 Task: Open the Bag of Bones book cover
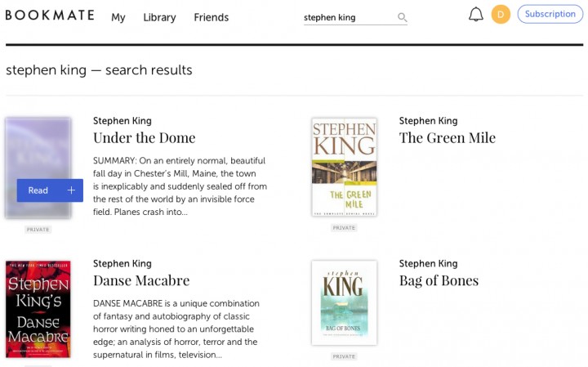(344, 302)
